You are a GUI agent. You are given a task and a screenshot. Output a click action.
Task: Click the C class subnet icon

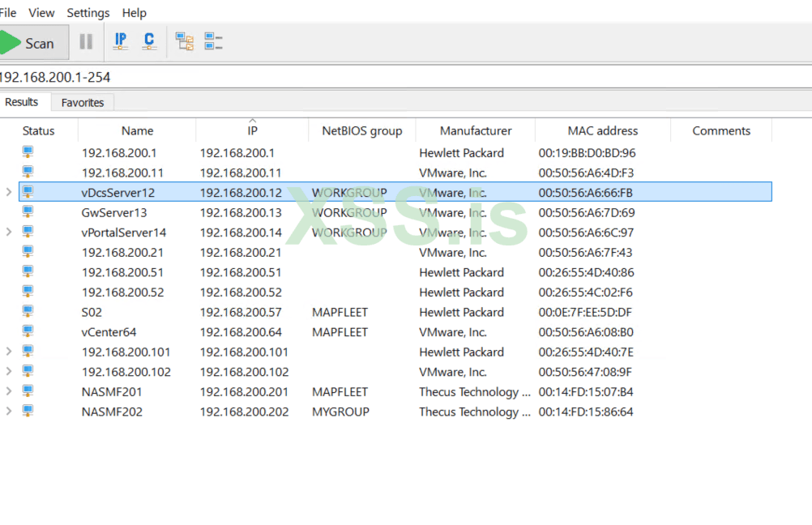(149, 41)
